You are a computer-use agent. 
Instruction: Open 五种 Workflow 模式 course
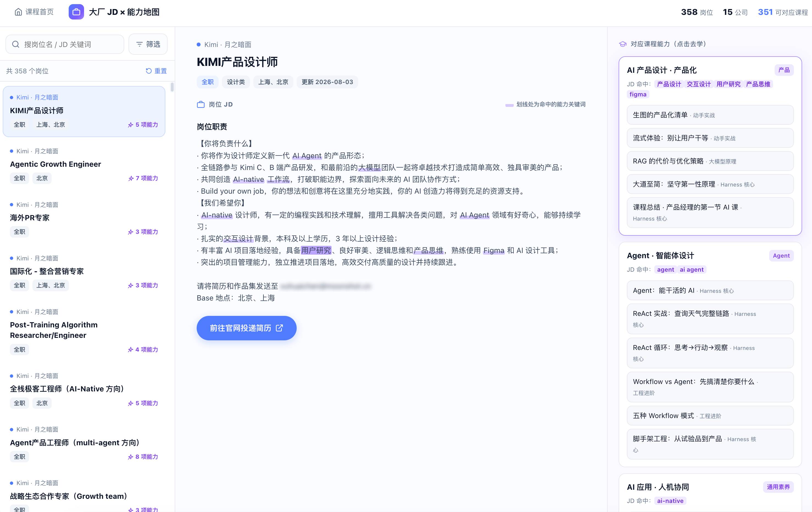[710, 416]
